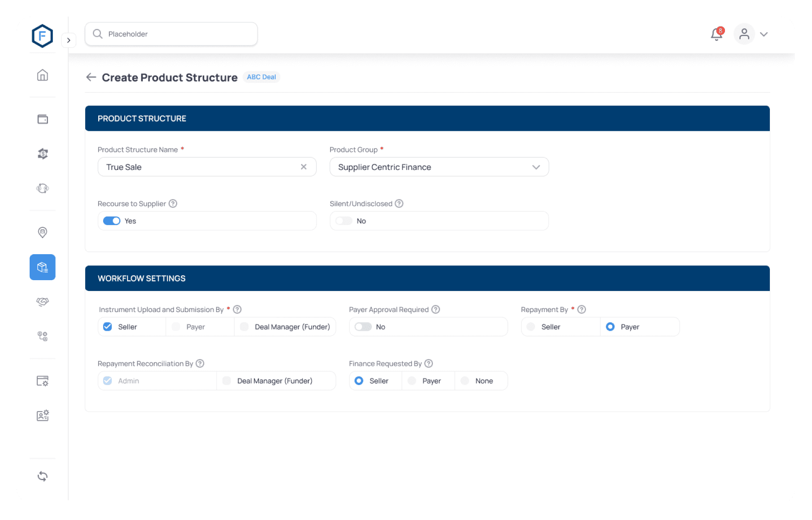
Task: Click the WORKFLOW SETTINGS section header
Action: (428, 278)
